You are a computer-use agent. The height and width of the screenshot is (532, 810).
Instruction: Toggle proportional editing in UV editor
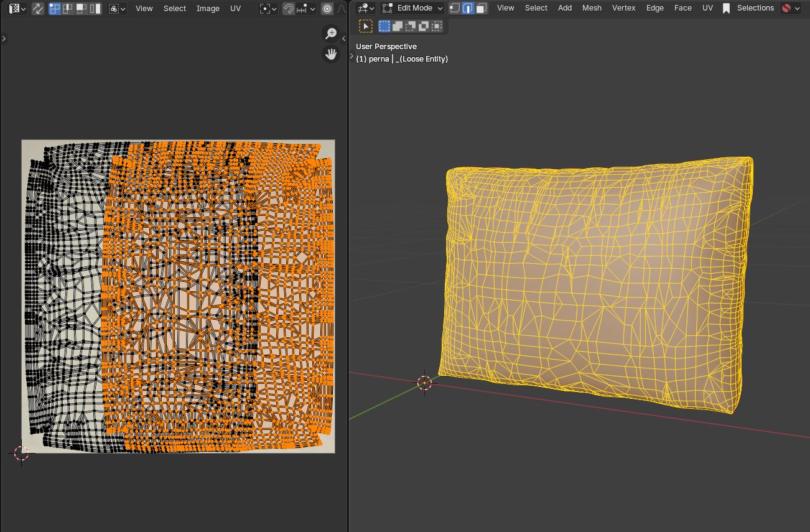tap(327, 9)
